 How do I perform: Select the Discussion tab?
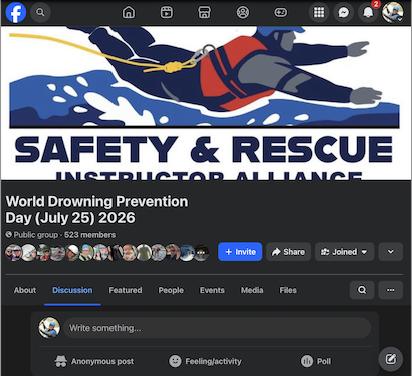click(x=72, y=290)
